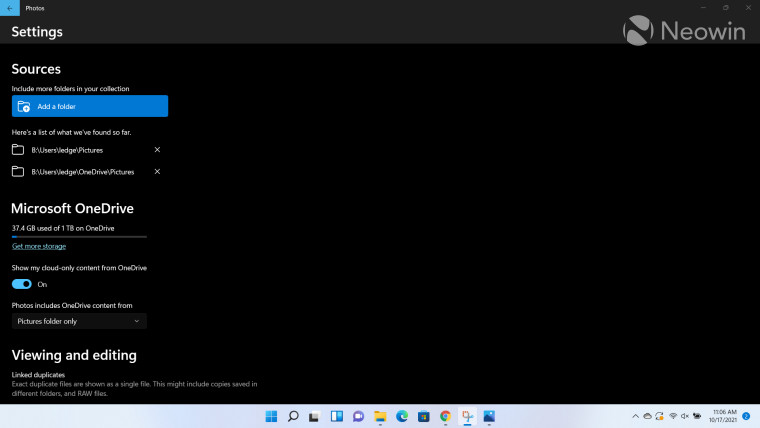Click the OneDrive cloud tray icon
This screenshot has height=428, width=760.
648,416
